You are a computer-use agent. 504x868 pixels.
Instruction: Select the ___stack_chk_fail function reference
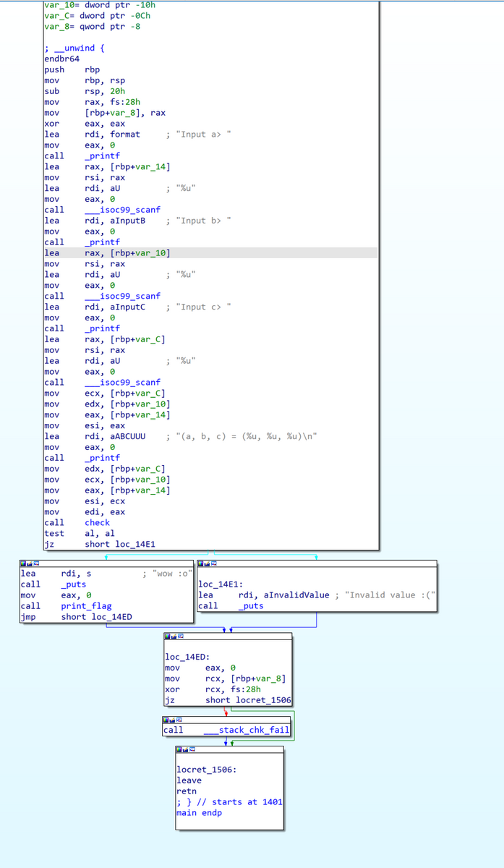click(x=247, y=730)
